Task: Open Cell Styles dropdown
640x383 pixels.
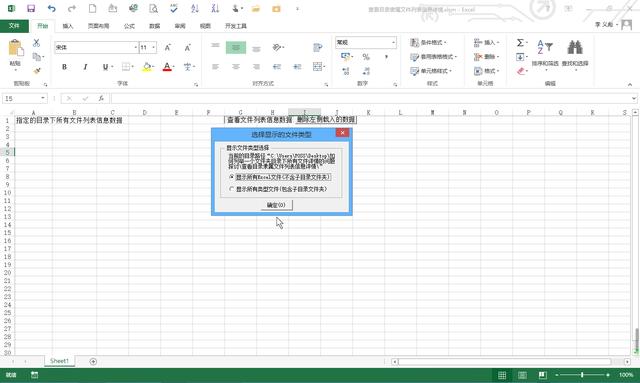Action: coord(431,71)
